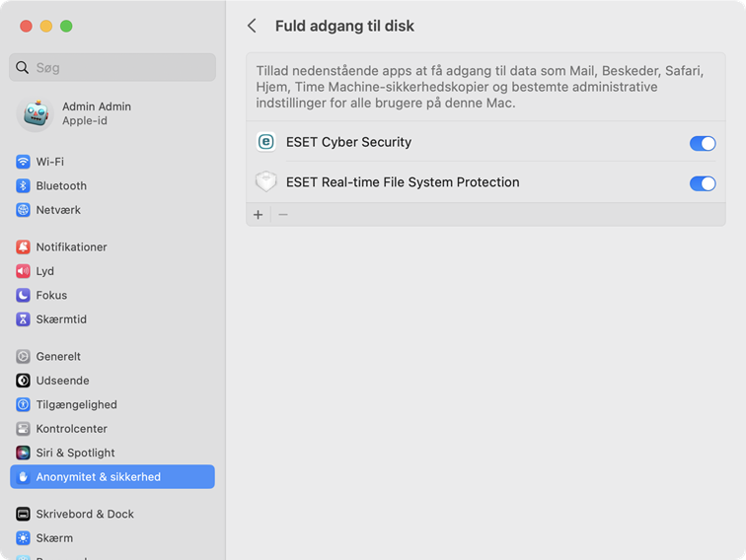Click the Netværk globe icon
The image size is (746, 560).
pos(23,210)
